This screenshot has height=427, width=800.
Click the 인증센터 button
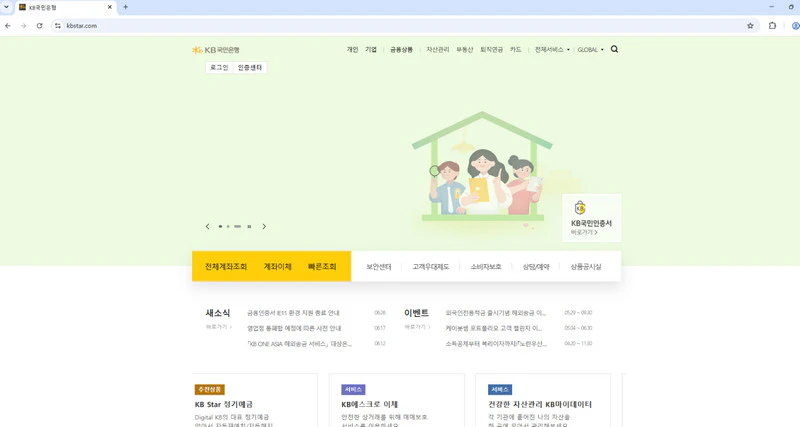(250, 67)
